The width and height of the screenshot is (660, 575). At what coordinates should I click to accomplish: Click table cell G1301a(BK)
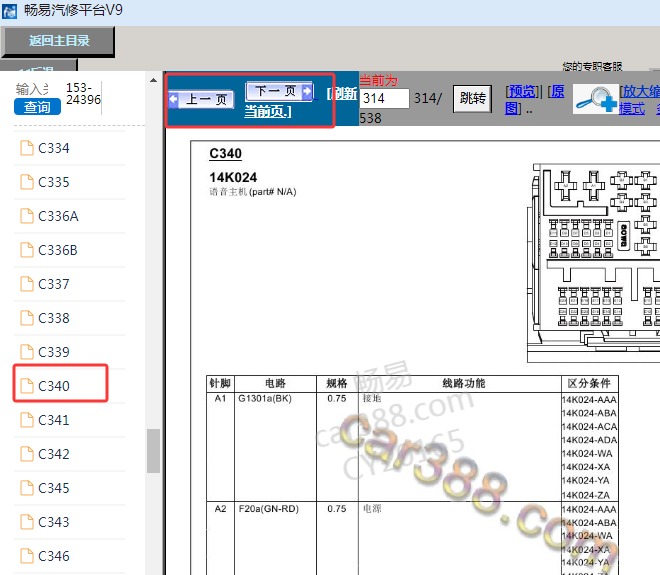point(265,398)
